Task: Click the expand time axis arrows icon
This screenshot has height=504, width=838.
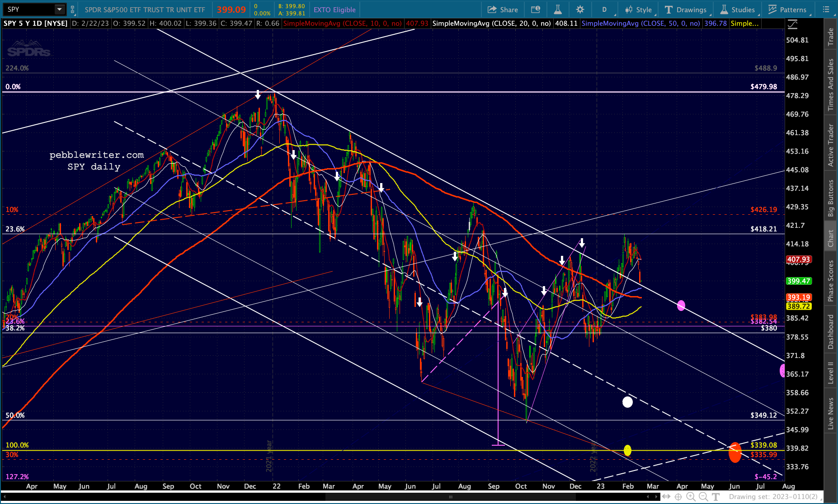Action: tap(666, 497)
